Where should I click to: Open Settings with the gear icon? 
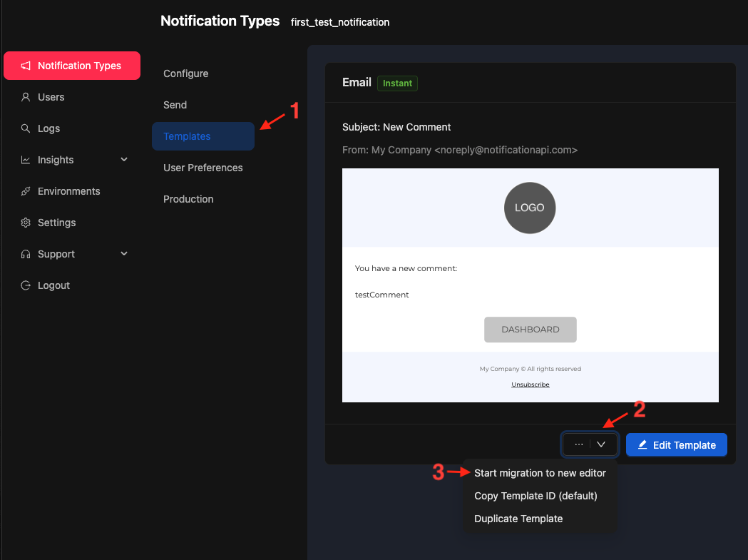[24, 223]
